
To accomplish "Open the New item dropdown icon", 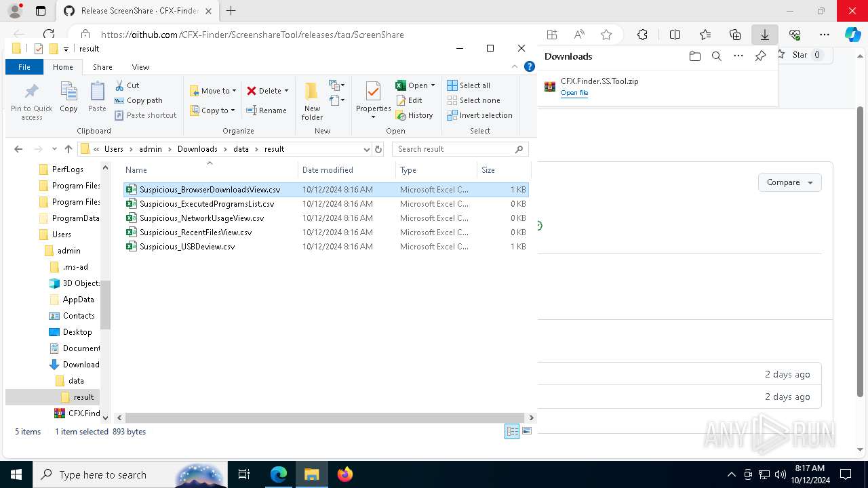I will point(337,85).
